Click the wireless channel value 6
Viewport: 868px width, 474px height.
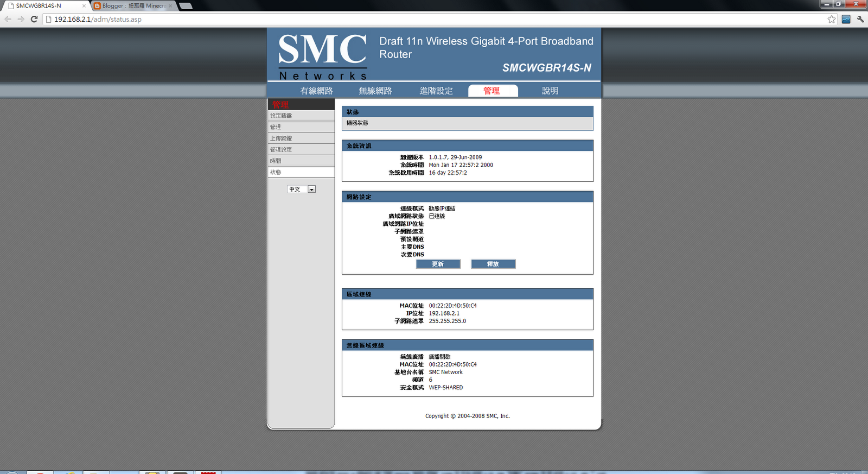(430, 380)
